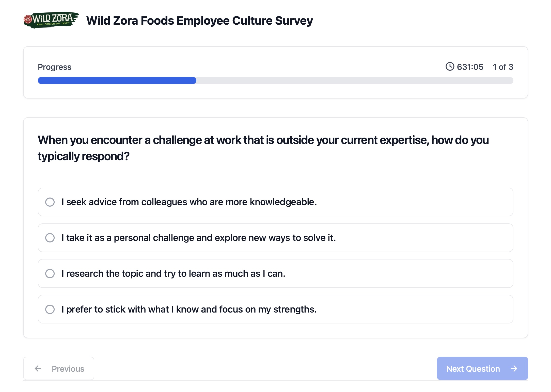This screenshot has width=551, height=392.
Task: Click the blue progress bar
Action: [x=117, y=80]
